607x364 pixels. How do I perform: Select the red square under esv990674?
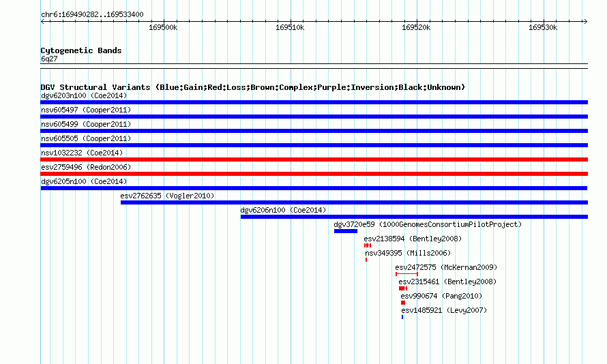point(403,303)
